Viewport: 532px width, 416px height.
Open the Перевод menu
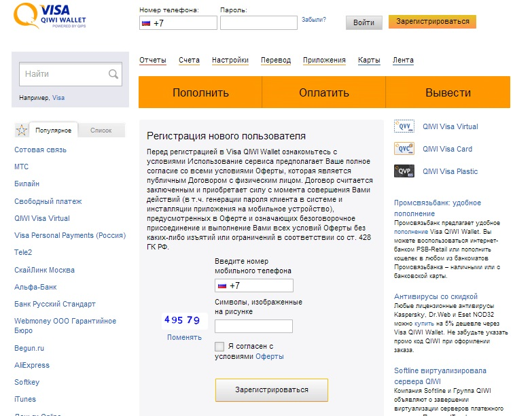pos(275,60)
